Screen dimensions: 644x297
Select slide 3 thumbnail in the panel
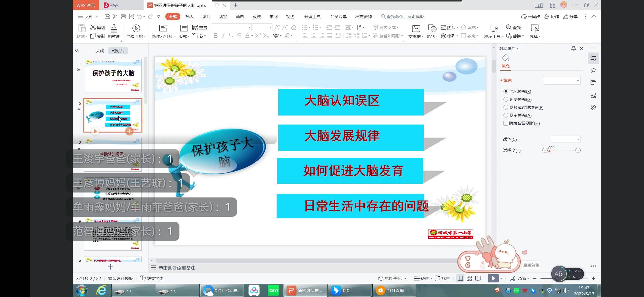tap(113, 155)
